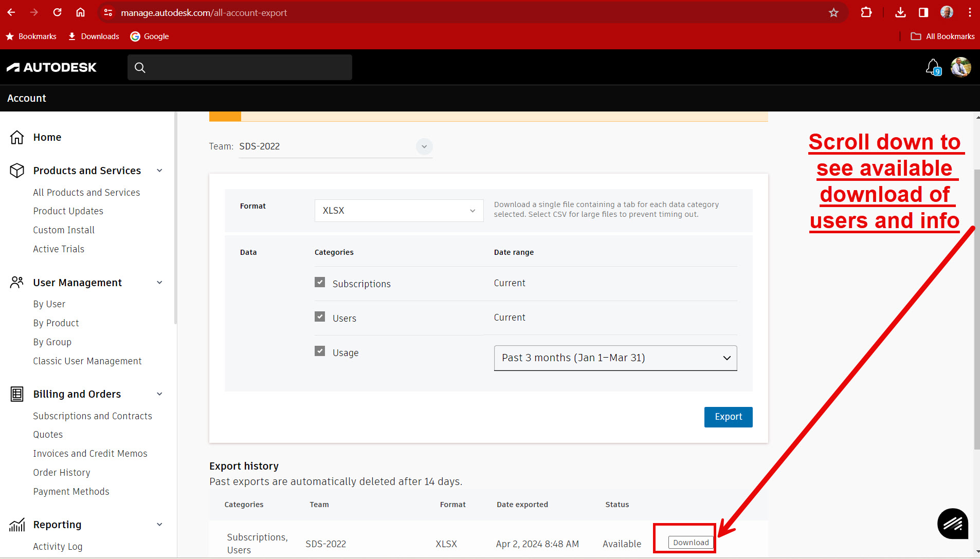Focus the Autodesk search field
Viewport: 980px width, 559px height.
pyautogui.click(x=240, y=67)
